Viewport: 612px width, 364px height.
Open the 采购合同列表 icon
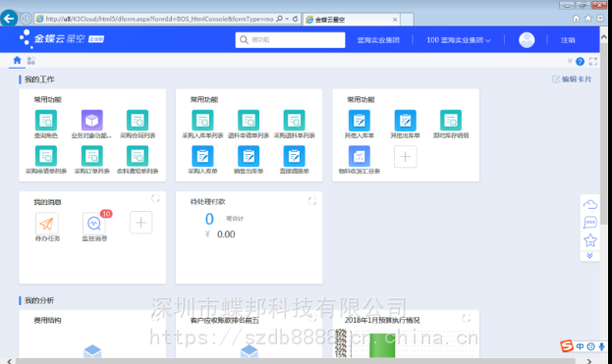click(138, 120)
